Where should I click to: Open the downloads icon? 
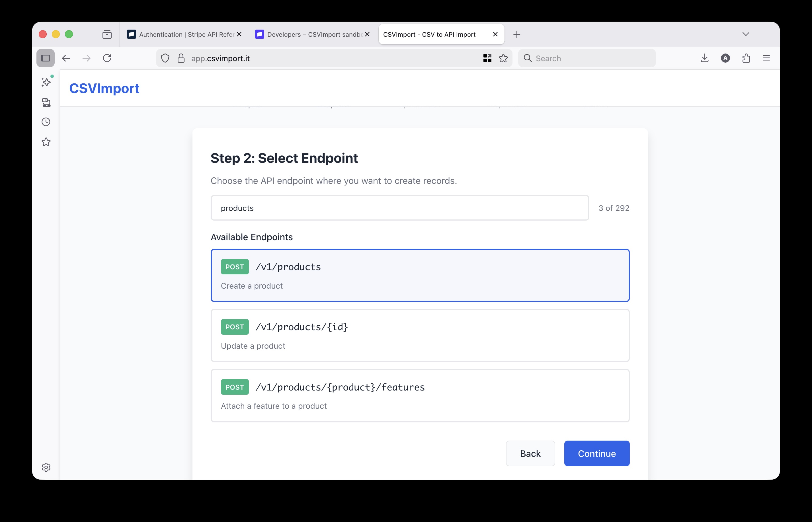[x=705, y=58]
